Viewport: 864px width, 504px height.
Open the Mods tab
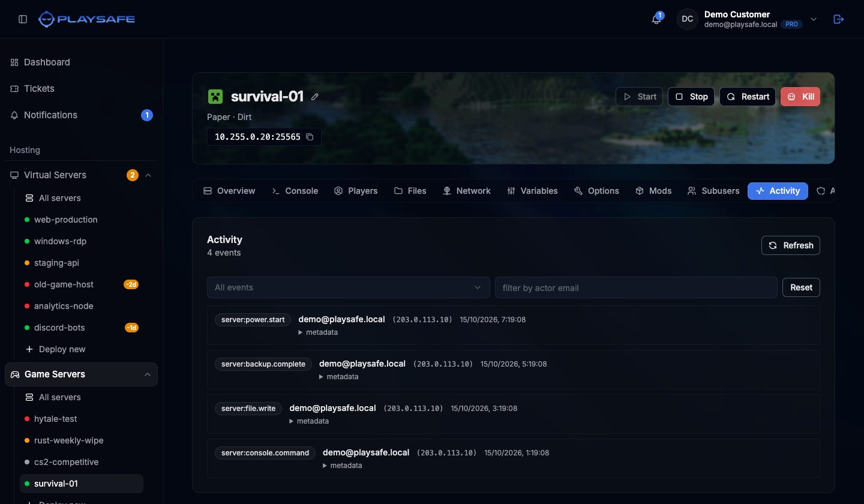coord(653,191)
